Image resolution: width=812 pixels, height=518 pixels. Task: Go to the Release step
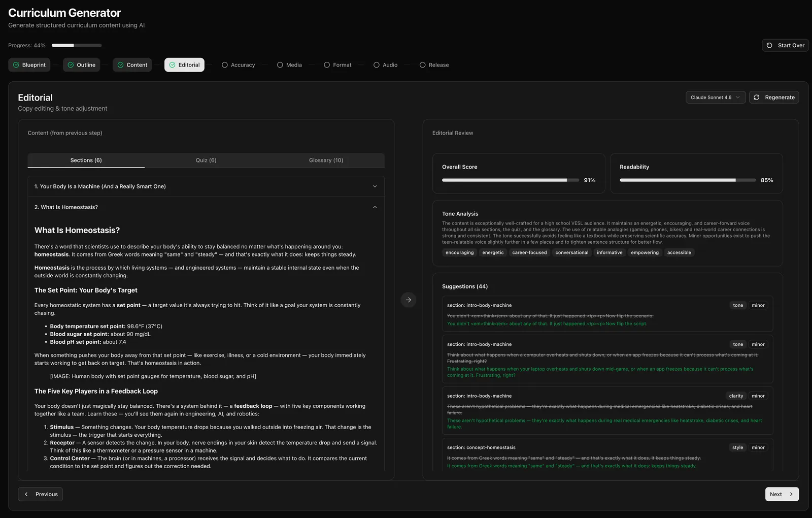click(434, 65)
